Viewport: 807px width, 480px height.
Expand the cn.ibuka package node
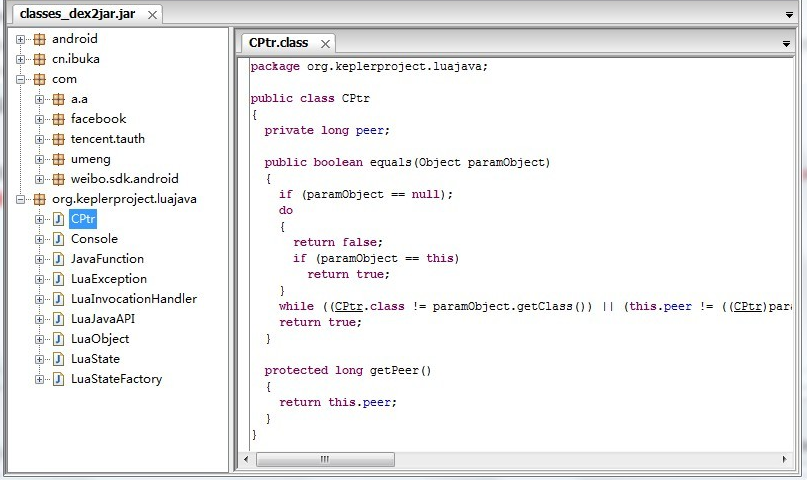tap(21, 59)
